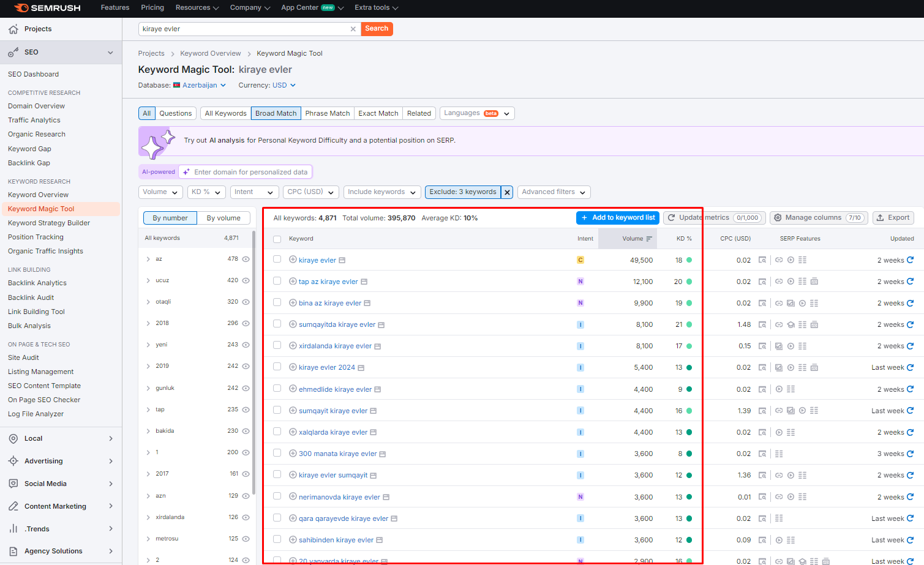Check the '300 manata kiraye evler' checkbox
924x565 pixels.
point(277,453)
